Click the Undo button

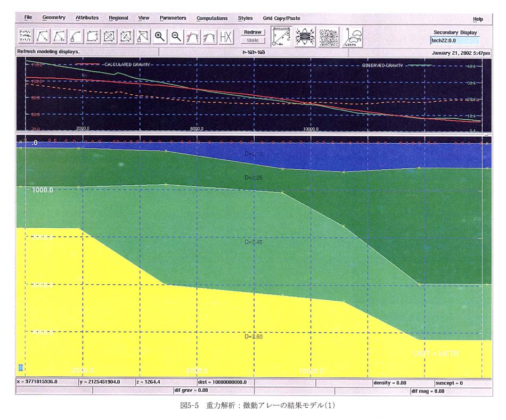click(x=252, y=40)
